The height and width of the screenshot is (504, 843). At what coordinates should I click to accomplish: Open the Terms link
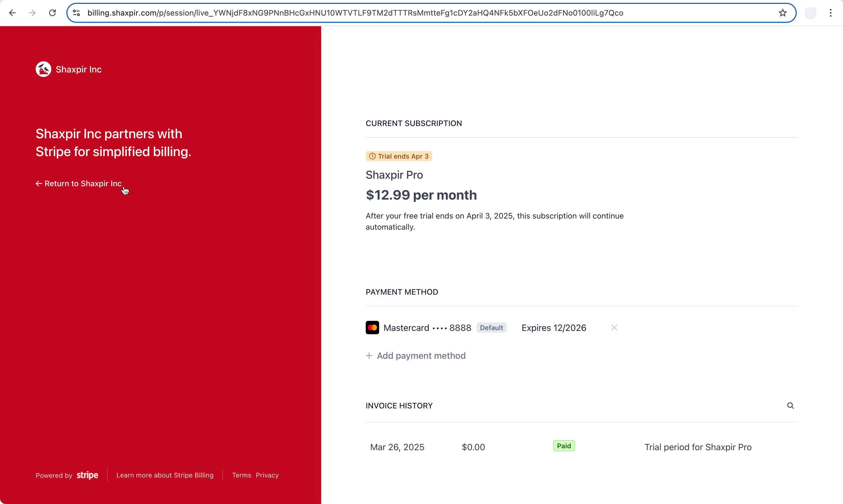(x=241, y=475)
